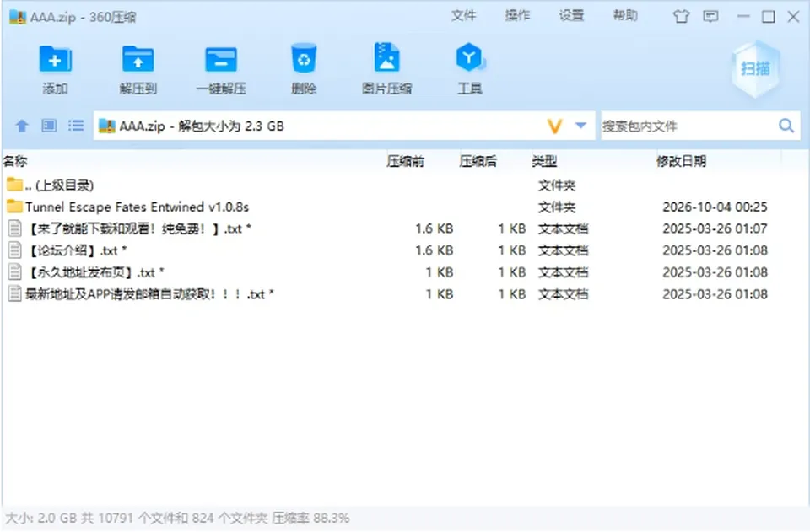Sort by the 名称 (Name) column header
The height and width of the screenshot is (532, 810).
15,162
